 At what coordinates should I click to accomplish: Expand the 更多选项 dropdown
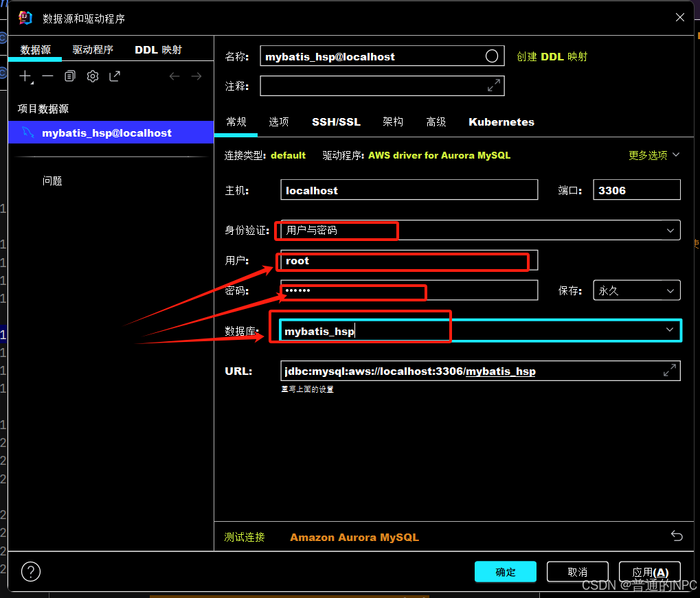653,155
